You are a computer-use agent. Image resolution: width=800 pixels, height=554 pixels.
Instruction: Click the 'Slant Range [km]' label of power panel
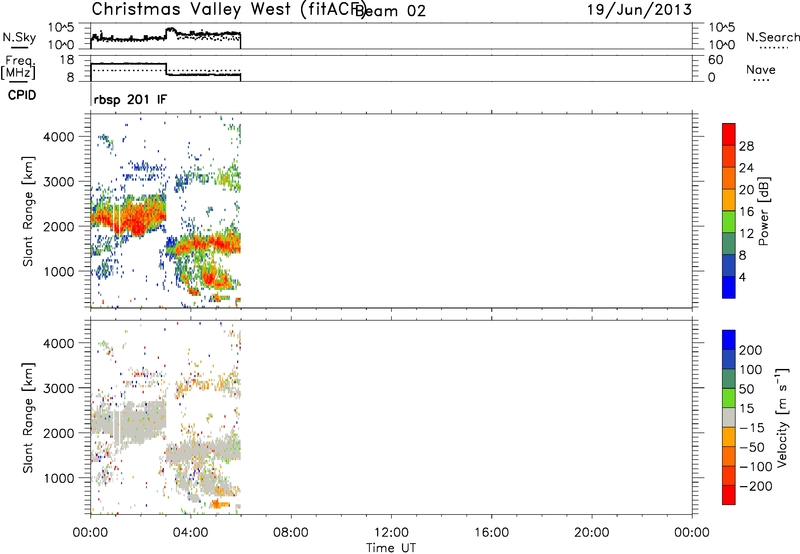(x=28, y=211)
